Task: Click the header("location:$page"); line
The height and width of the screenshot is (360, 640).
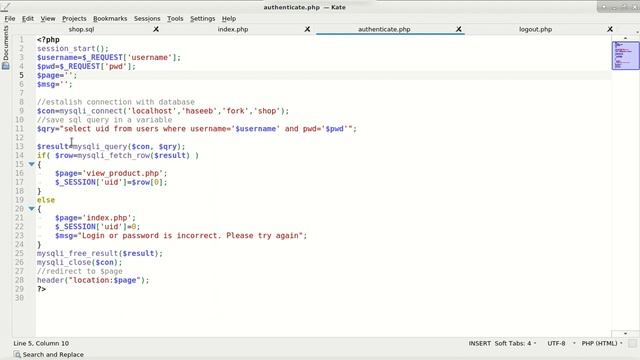Action: 93,280
